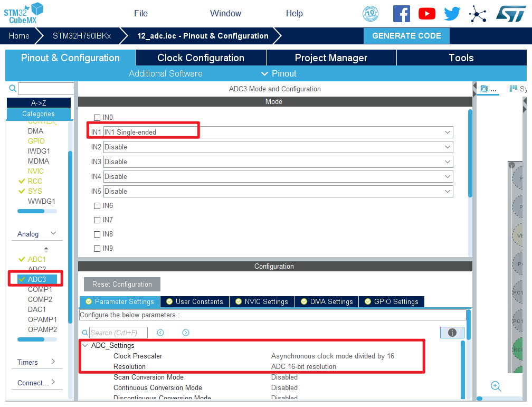Enable the IN0 checkbox

coord(97,118)
